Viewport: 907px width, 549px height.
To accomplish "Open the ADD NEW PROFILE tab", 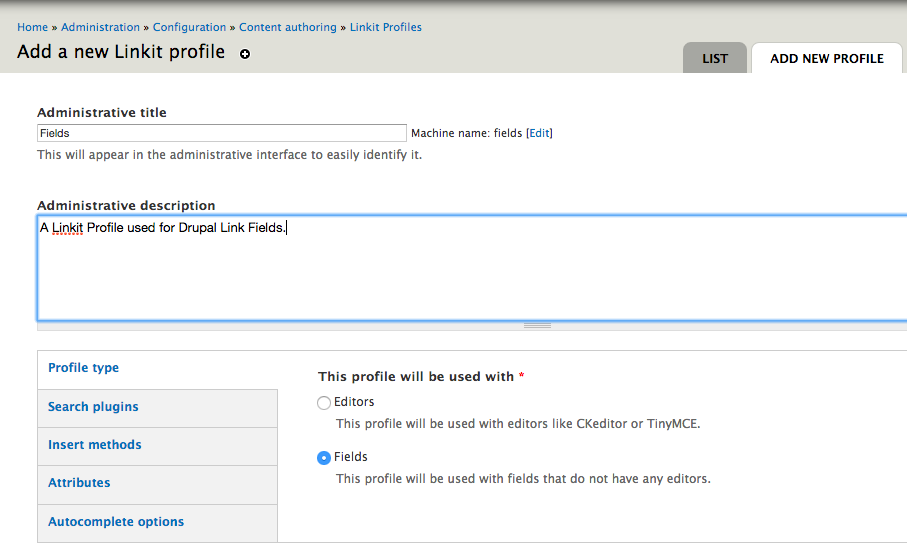I will [826, 58].
